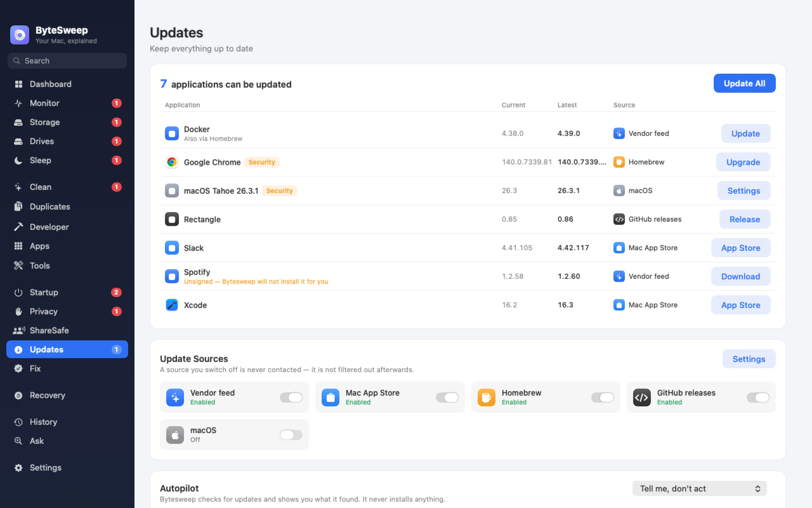Viewport: 812px width, 508px height.
Task: Click App Store button for Slack
Action: [x=741, y=248]
